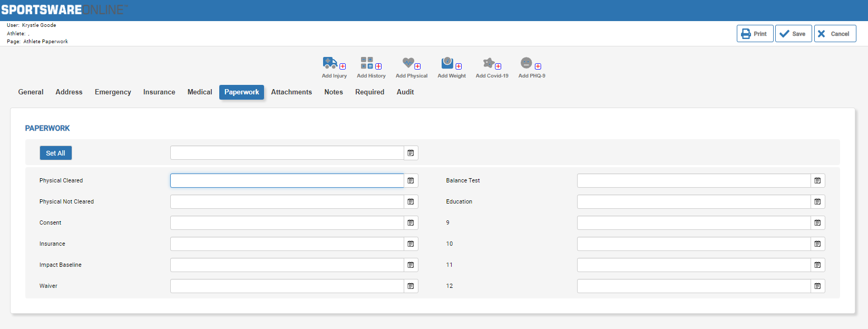
Task: Click the Add Injury ambulance icon
Action: click(x=330, y=63)
